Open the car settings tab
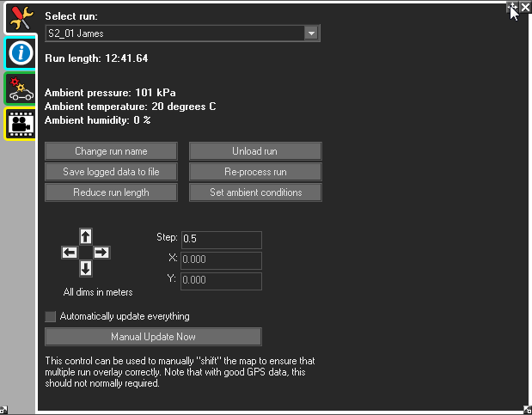Screen dimensions: 532x415 [x=19, y=88]
